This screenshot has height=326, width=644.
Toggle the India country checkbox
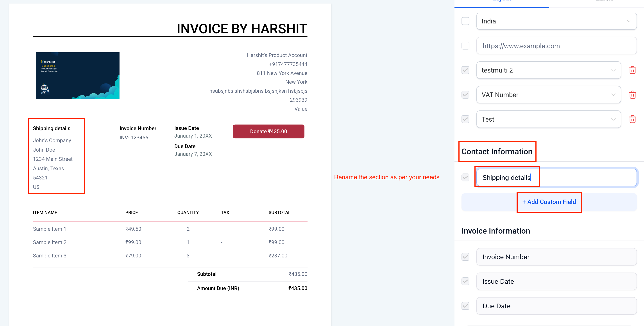pos(465,21)
